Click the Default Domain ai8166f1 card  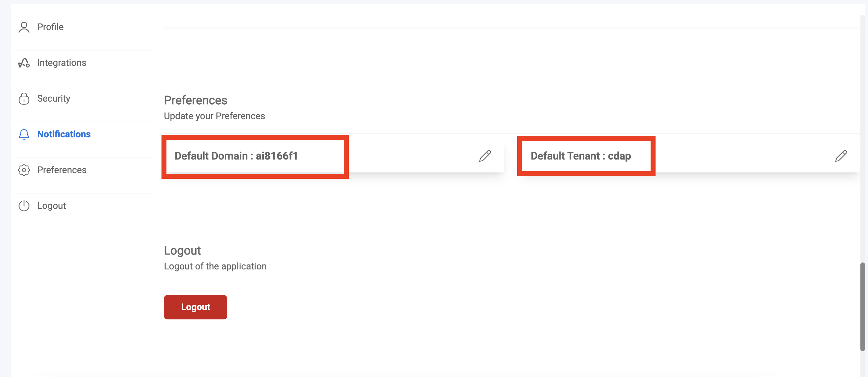[x=334, y=156]
